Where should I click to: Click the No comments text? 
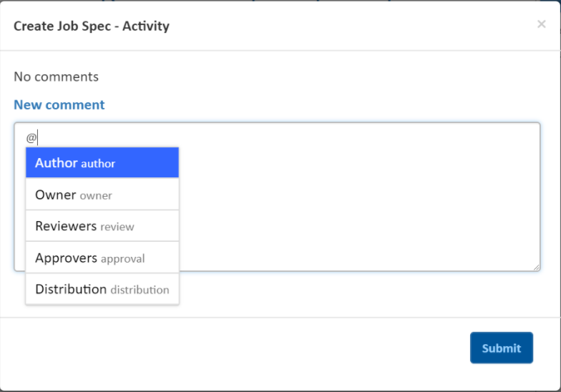(x=56, y=77)
